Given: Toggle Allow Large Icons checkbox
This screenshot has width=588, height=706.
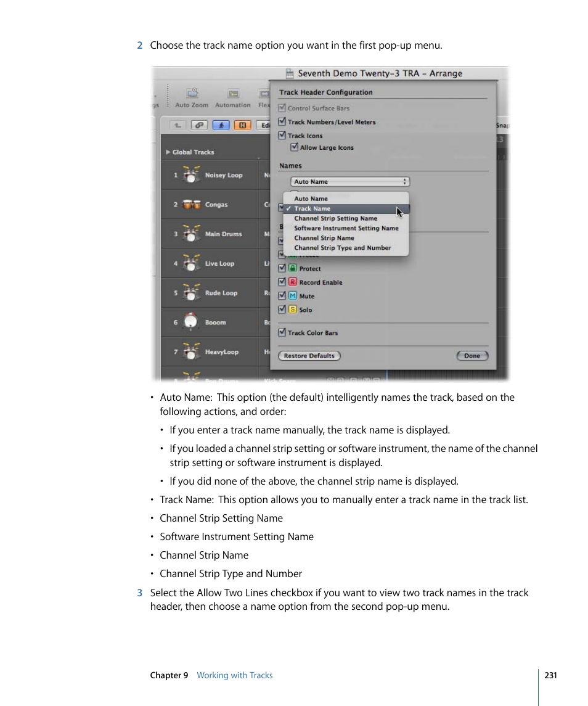Looking at the screenshot, I should pyautogui.click(x=295, y=147).
